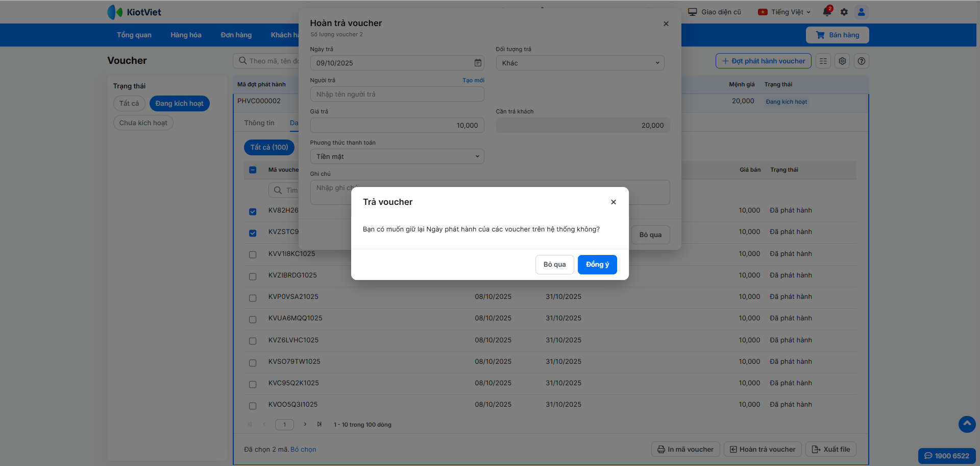Viewport: 980px width, 466px height.
Task: Close the Trả voucher confirmation dialog
Action: pos(614,202)
